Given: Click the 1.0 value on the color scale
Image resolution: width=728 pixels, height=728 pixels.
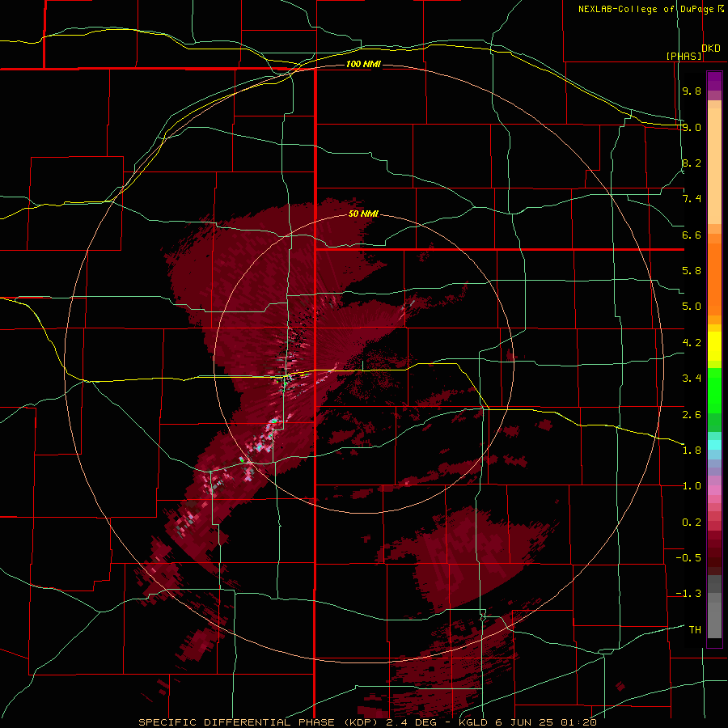Looking at the screenshot, I should coord(692,486).
